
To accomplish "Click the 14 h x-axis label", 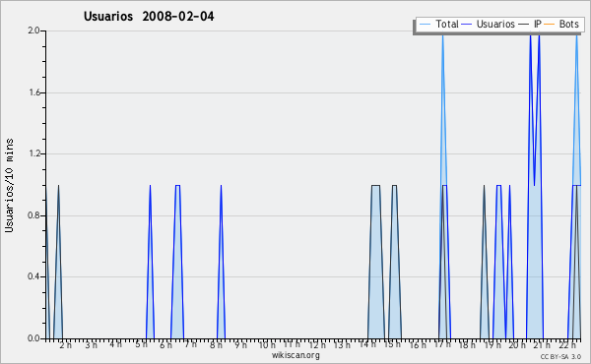I will 367,344.
